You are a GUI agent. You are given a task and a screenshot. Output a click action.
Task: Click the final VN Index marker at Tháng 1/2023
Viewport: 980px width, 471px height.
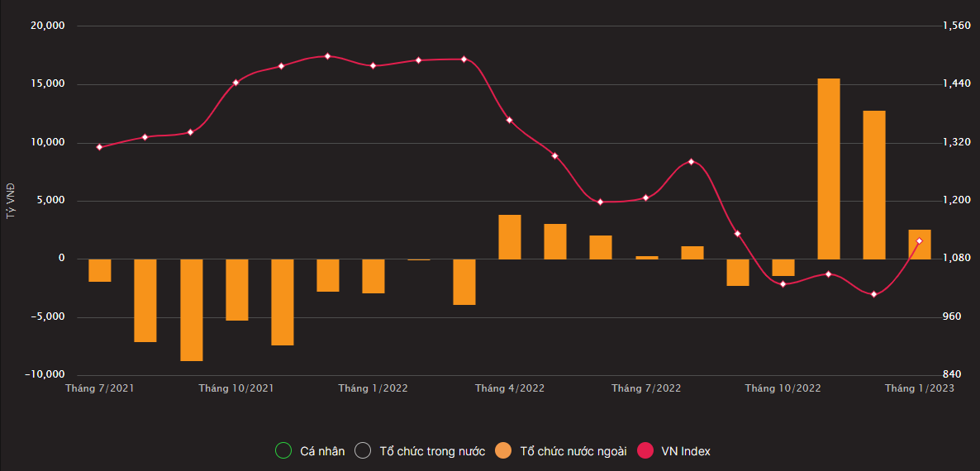point(920,240)
